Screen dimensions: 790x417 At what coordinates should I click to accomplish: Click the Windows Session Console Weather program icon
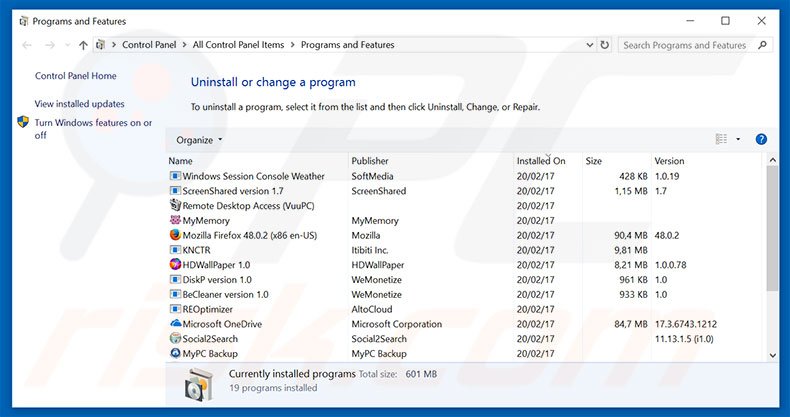pos(175,176)
